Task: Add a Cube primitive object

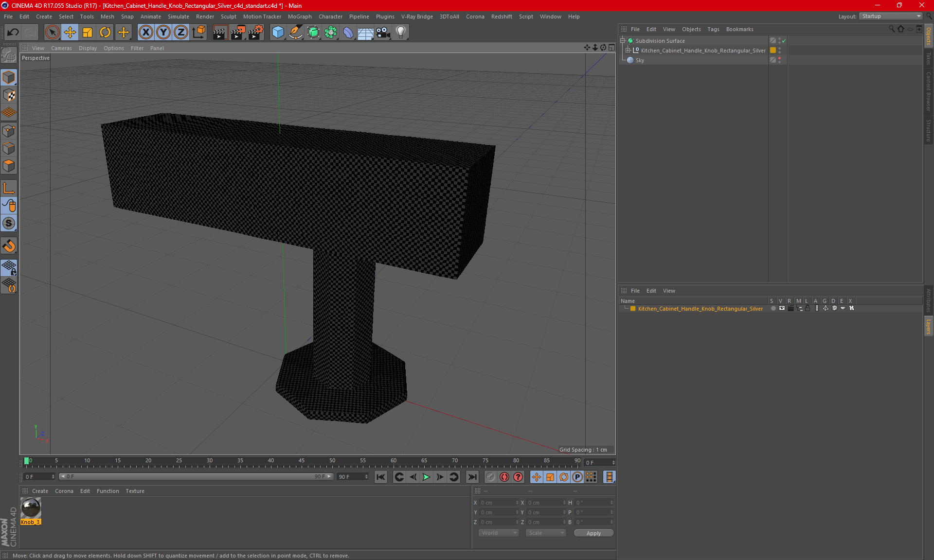Action: 278,33
